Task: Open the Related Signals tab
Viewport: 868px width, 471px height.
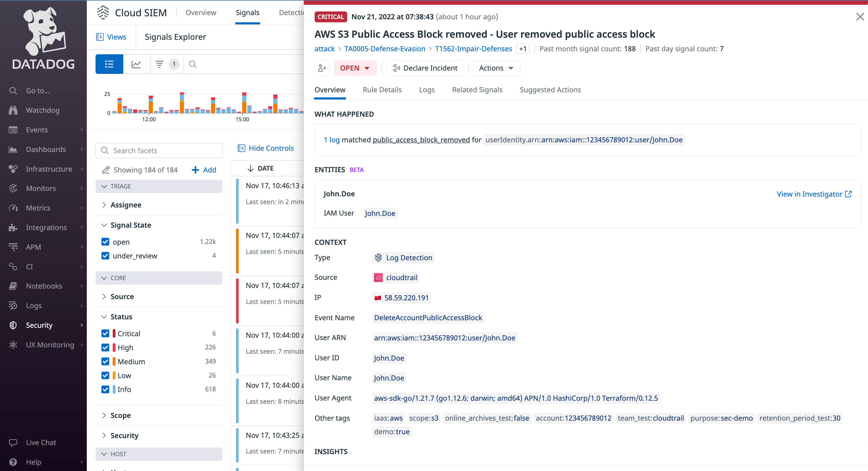Action: [477, 90]
